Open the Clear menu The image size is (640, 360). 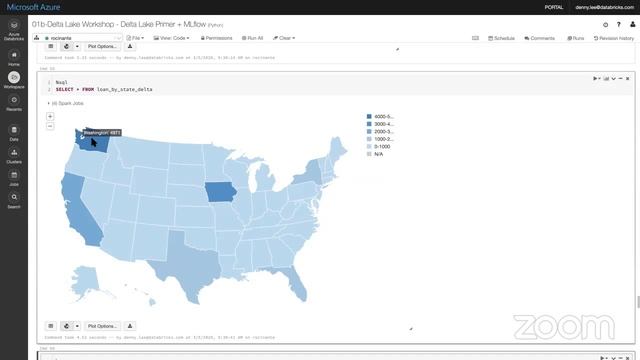(284, 38)
